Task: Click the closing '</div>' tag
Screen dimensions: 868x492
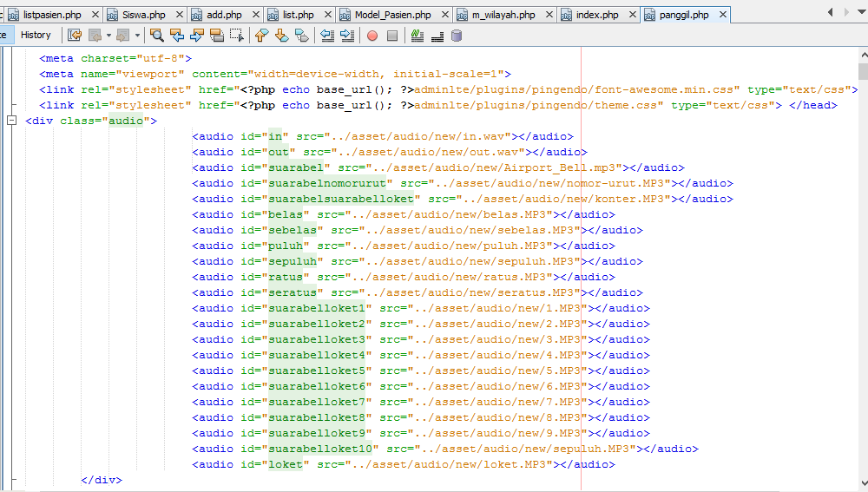Action: pos(102,480)
